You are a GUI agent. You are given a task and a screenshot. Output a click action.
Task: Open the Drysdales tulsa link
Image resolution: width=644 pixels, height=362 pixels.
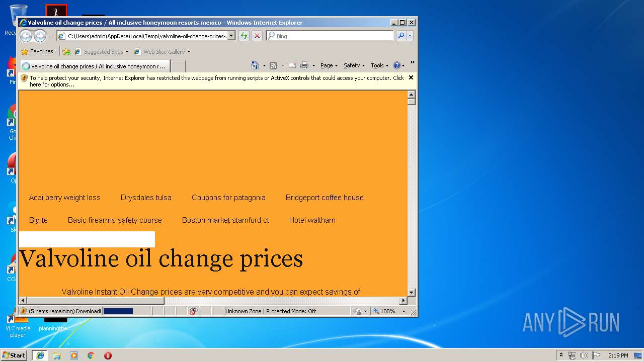tap(146, 198)
